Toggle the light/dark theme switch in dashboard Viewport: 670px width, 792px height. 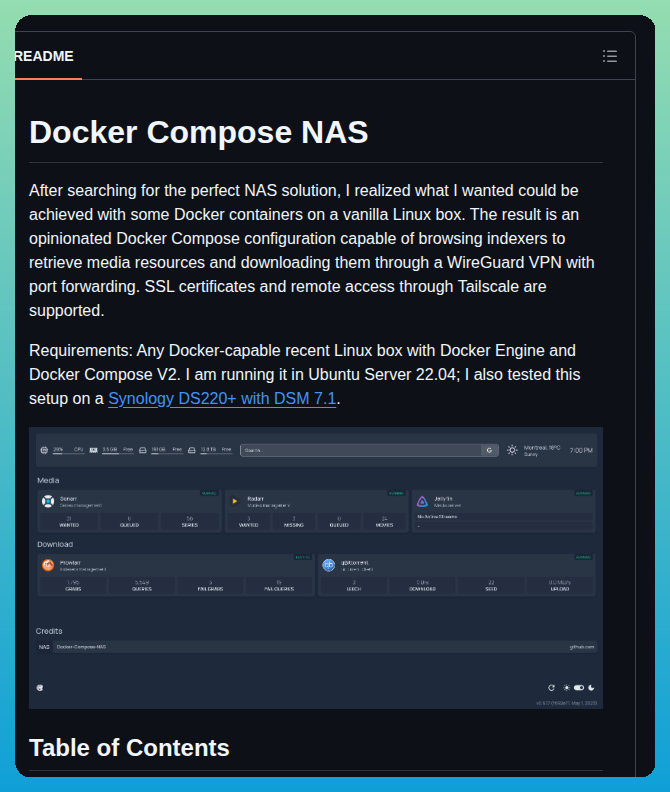click(579, 687)
